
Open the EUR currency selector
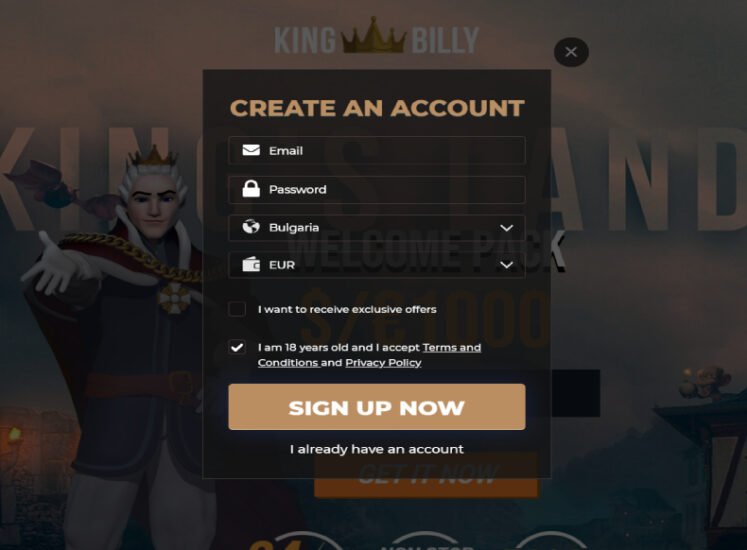(377, 265)
